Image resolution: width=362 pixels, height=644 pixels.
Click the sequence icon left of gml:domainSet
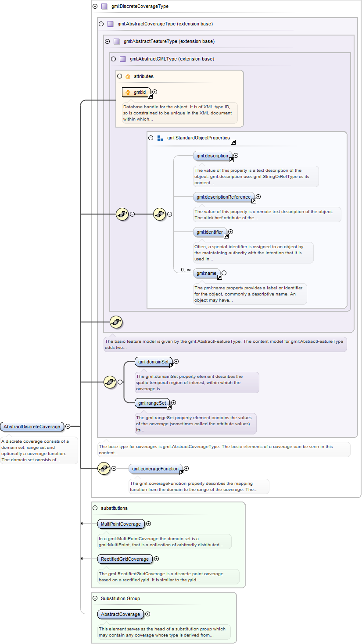[x=110, y=382]
